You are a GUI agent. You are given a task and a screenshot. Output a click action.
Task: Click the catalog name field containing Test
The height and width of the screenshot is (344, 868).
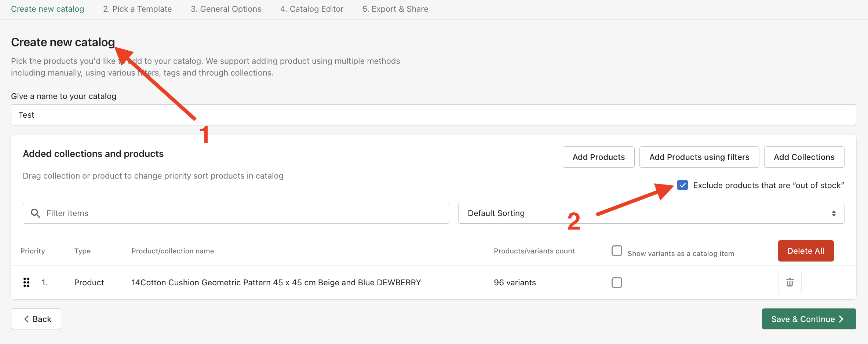433,115
